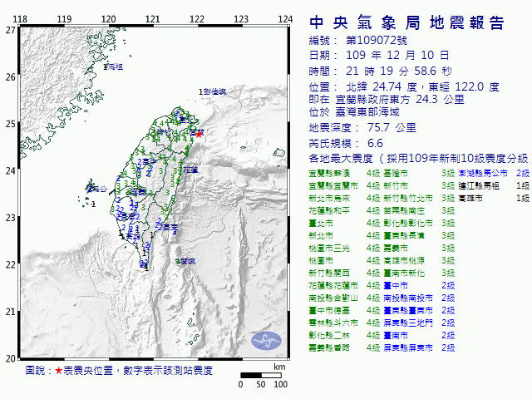This screenshot has height=399, width=532.
Task: Click the 苗栗縣南庄 row
Action: pos(419,210)
